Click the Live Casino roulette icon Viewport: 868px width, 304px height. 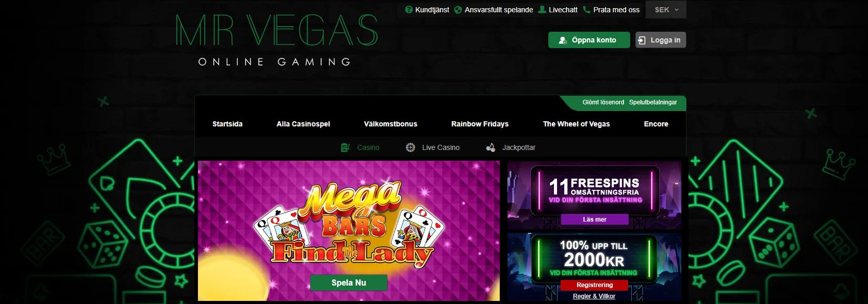410,147
